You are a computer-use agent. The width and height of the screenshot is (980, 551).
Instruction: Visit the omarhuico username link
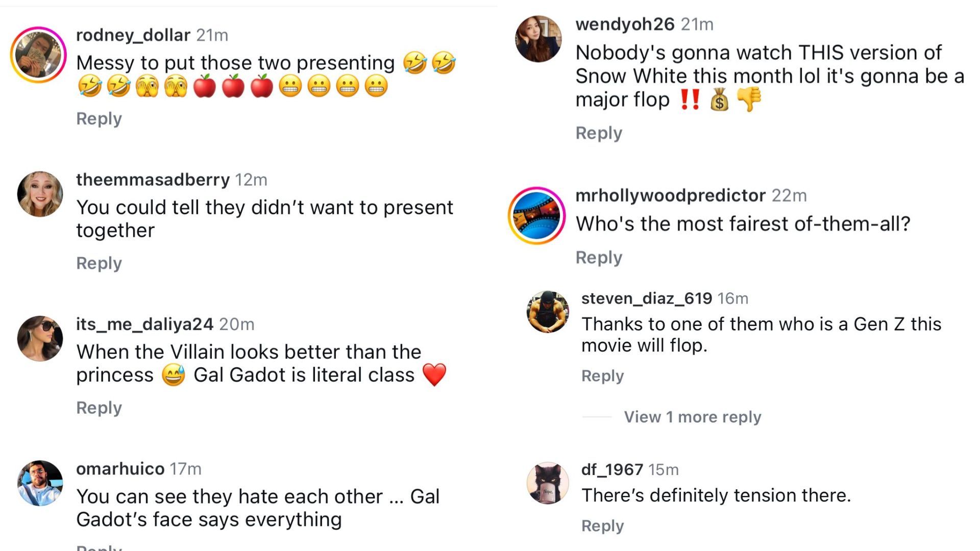(120, 469)
